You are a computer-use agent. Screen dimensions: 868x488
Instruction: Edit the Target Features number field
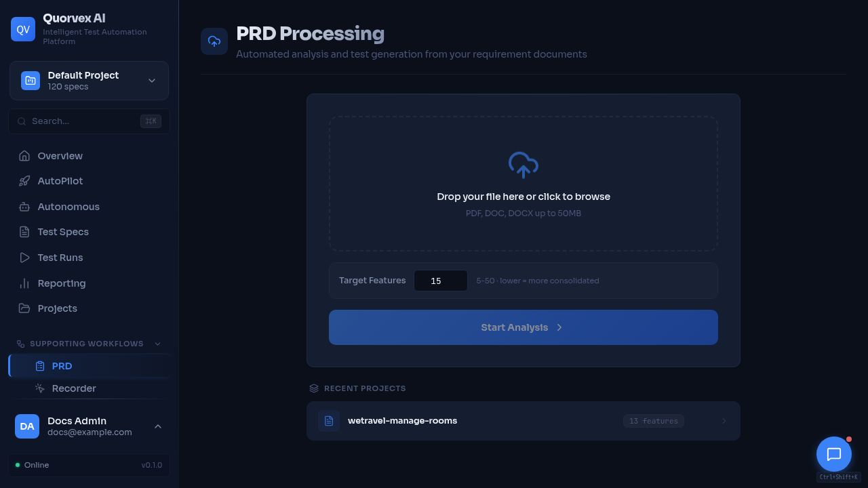(x=441, y=281)
